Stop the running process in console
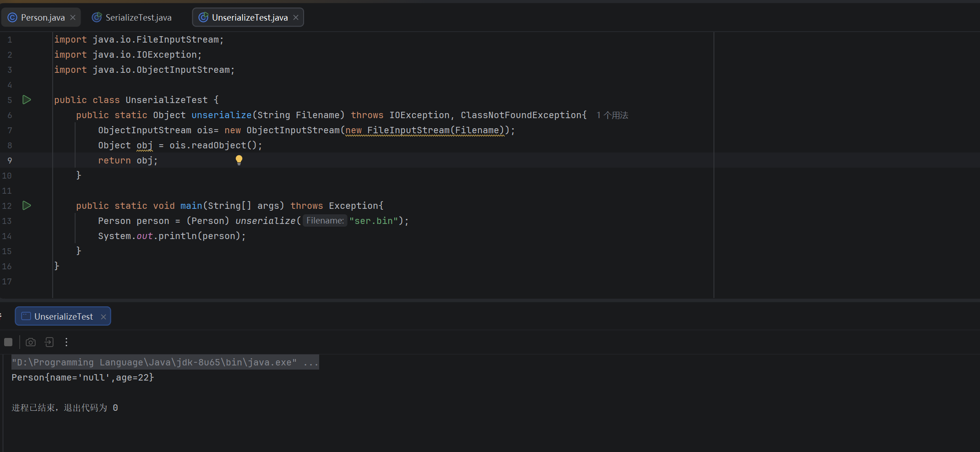Screen dimensions: 980x452 click(8, 342)
